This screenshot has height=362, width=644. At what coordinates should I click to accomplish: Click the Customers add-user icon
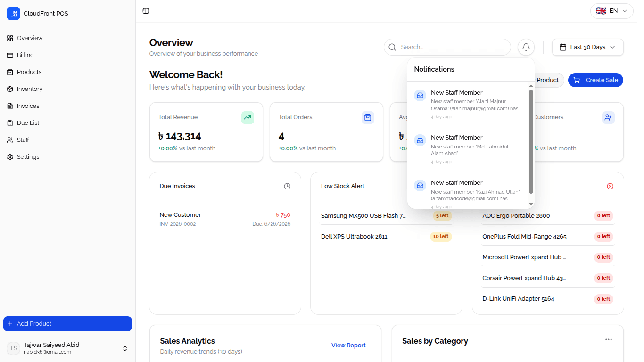pyautogui.click(x=608, y=118)
